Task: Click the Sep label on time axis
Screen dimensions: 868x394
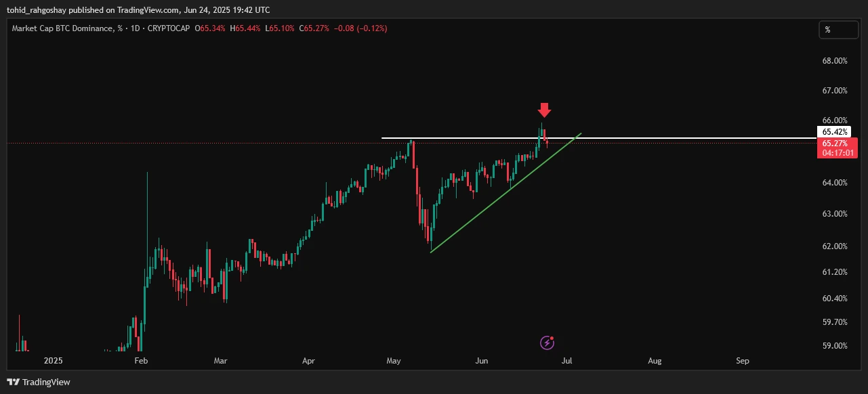Action: tap(743, 361)
